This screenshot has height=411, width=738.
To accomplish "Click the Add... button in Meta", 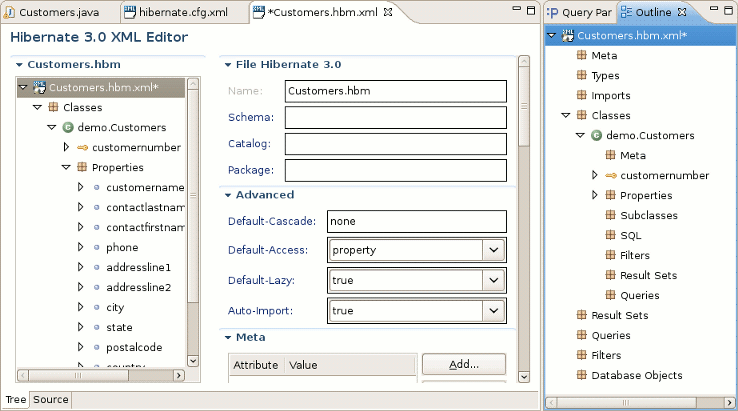I will coord(463,365).
